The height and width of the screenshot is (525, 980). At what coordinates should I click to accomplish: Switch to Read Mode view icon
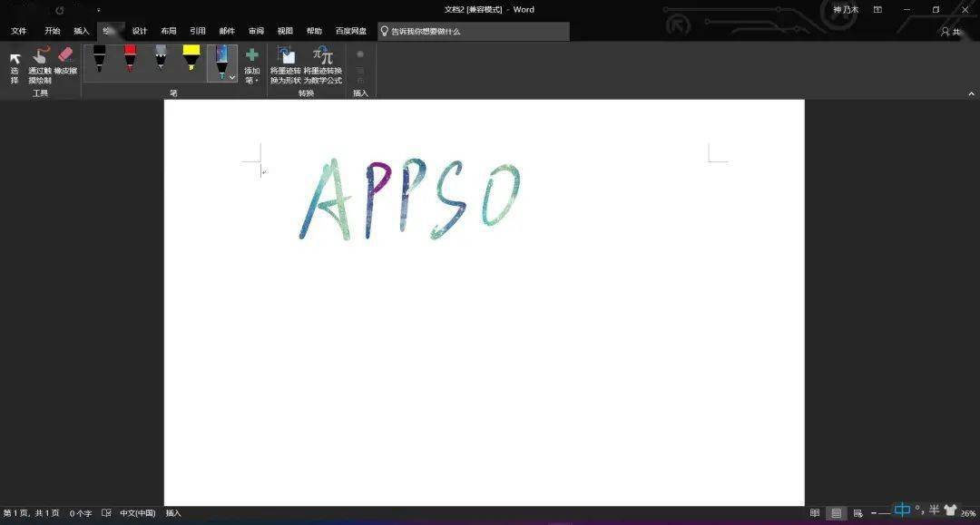click(x=814, y=512)
